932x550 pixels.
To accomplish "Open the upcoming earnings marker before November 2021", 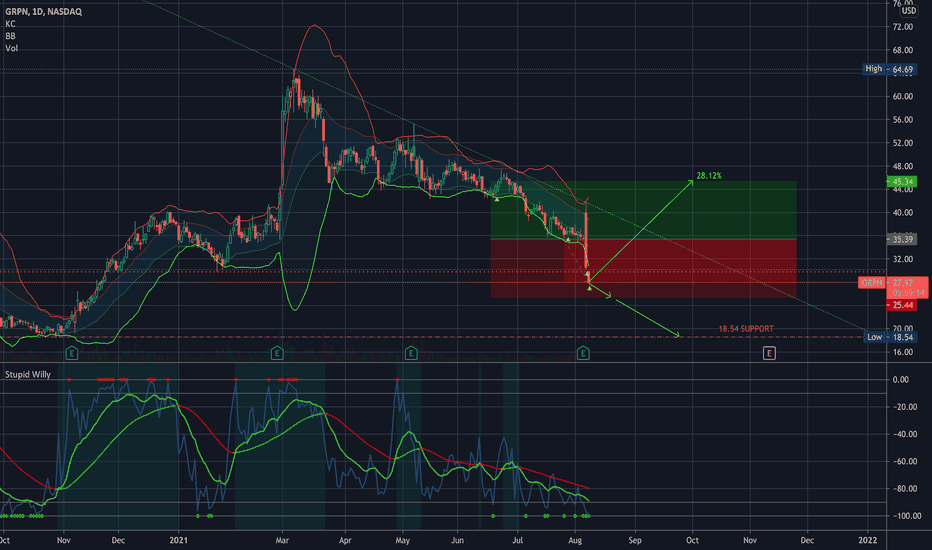I will pyautogui.click(x=769, y=354).
